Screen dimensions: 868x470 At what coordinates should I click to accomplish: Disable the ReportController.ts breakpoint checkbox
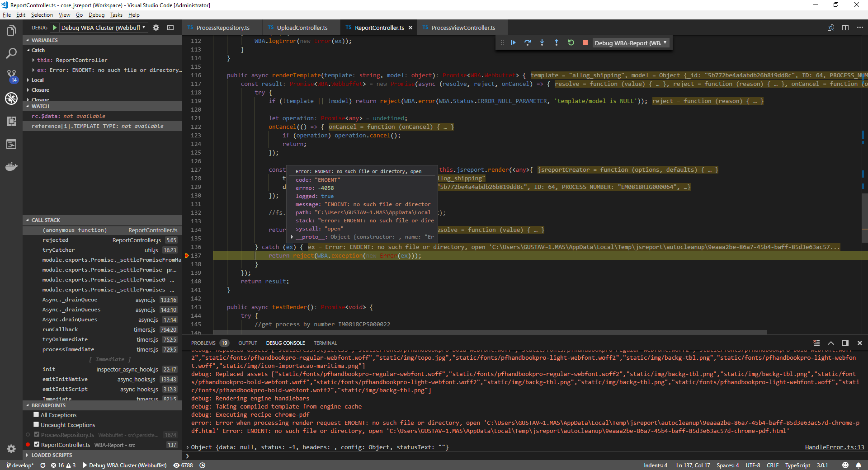37,445
